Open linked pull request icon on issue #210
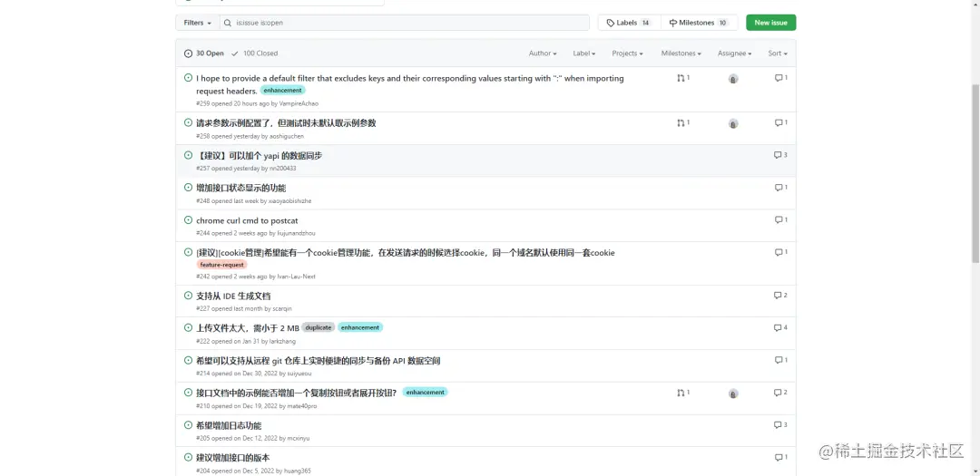The height and width of the screenshot is (476, 980). (683, 393)
